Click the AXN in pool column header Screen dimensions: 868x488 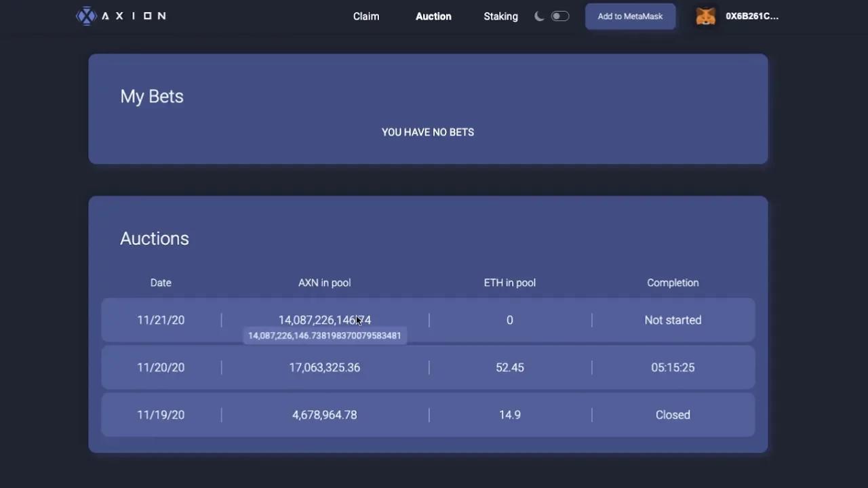324,283
